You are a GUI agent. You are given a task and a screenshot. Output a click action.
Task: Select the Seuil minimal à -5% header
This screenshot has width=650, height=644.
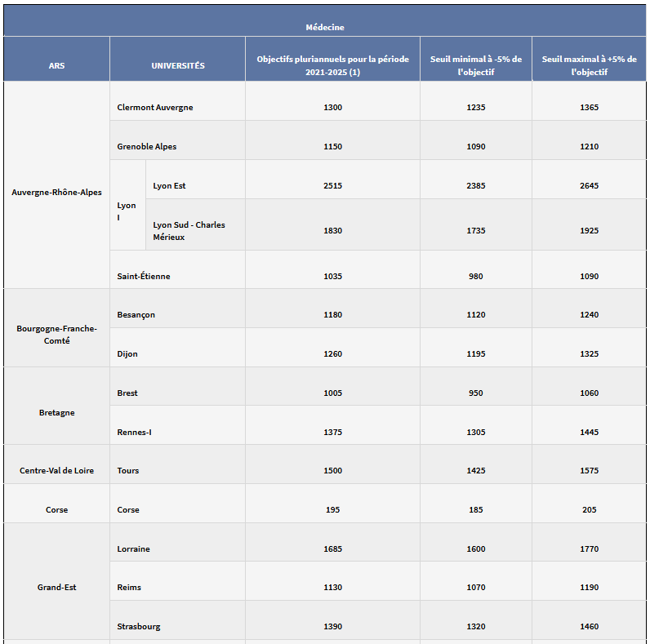coord(475,65)
